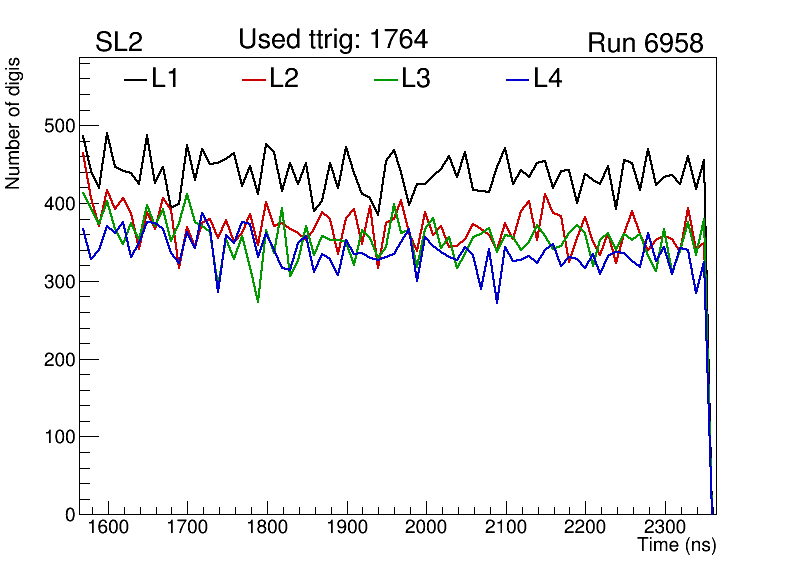Click the SL2 label at top left

click(x=119, y=43)
